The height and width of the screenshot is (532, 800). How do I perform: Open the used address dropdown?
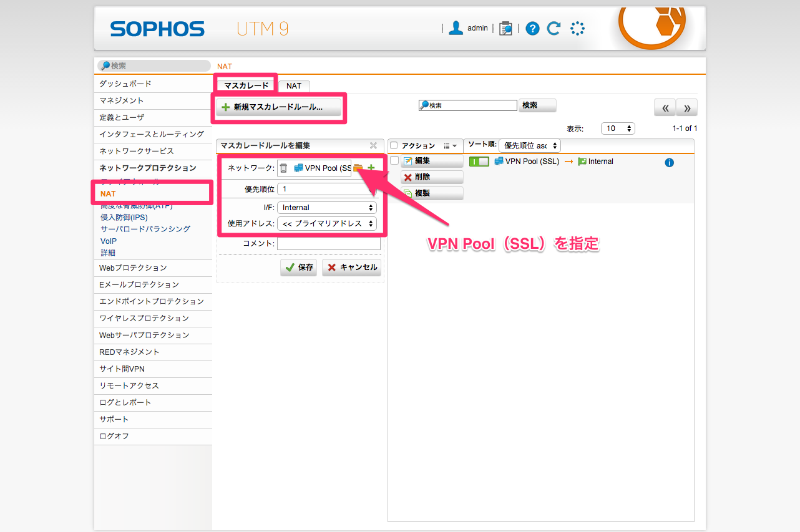coord(328,223)
